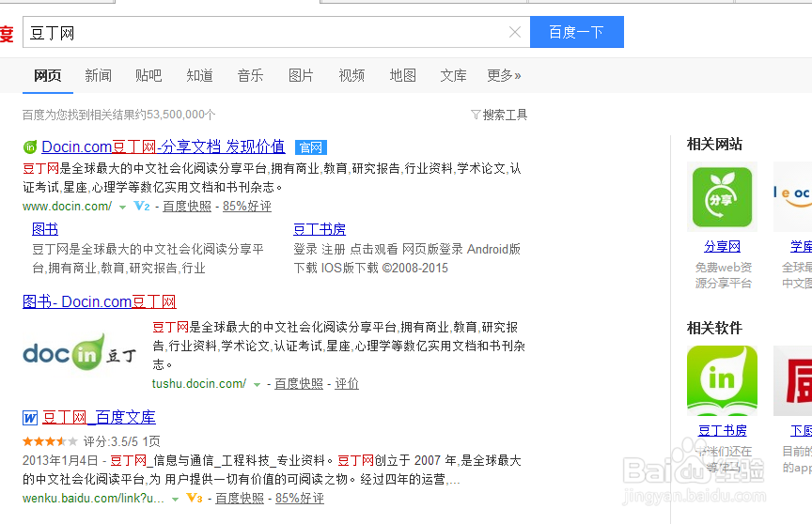This screenshot has height=524, width=812.
Task: Open the Docin.com豆丁网-分享文档 发现价值 result
Action: [x=164, y=146]
